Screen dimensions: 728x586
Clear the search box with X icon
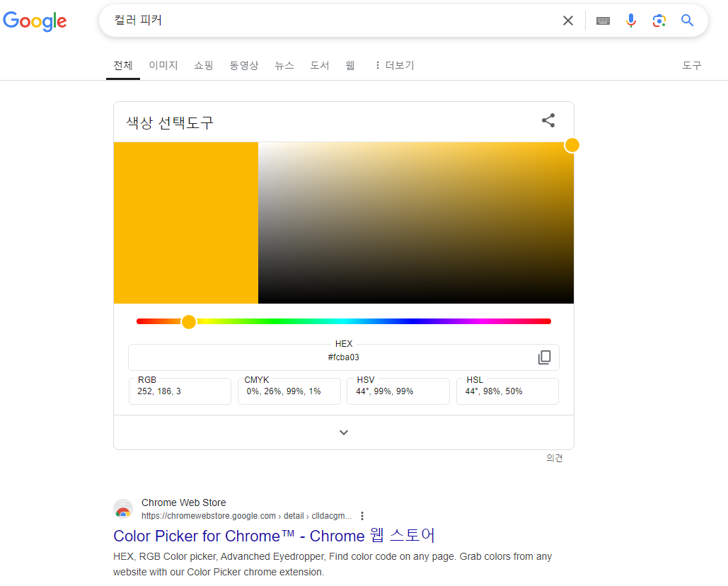tap(568, 21)
